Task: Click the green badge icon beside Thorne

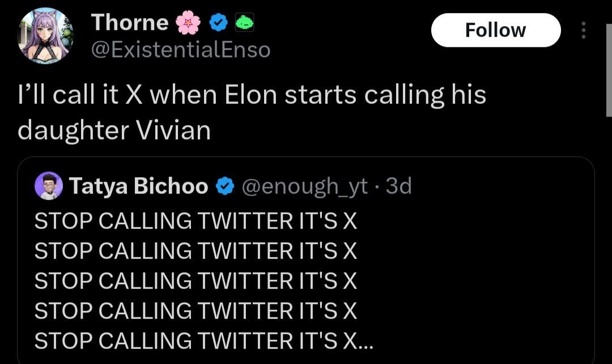Action: [x=244, y=23]
